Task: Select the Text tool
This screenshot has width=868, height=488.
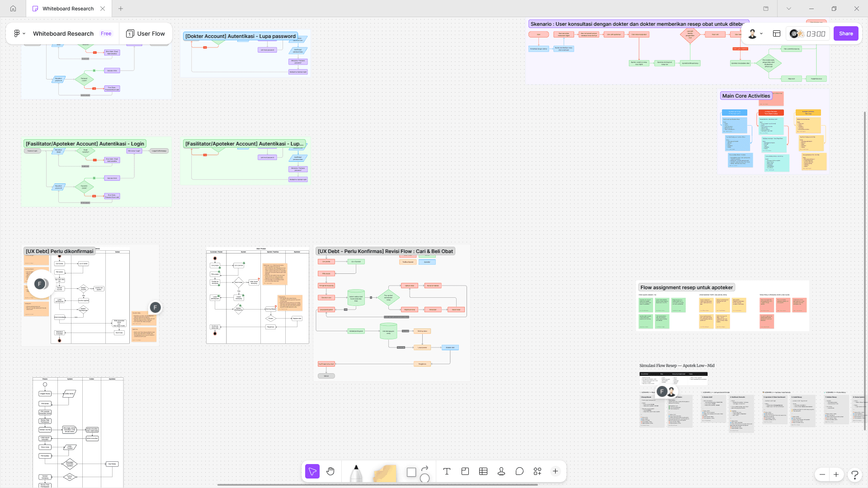Action: pos(447,471)
